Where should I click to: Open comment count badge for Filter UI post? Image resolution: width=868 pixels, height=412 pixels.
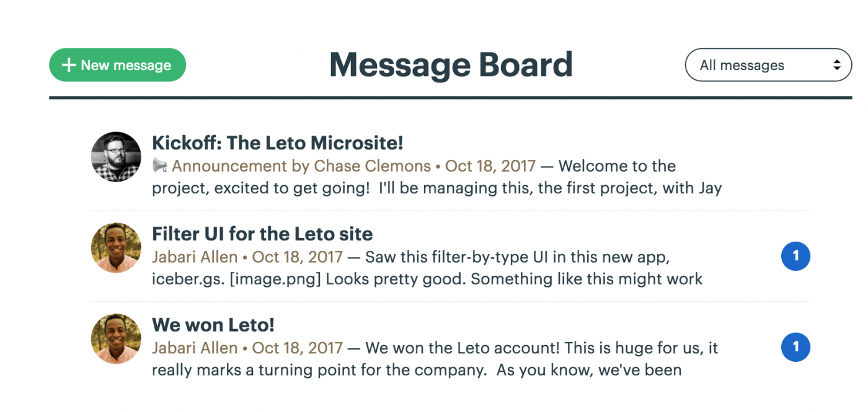click(x=795, y=256)
